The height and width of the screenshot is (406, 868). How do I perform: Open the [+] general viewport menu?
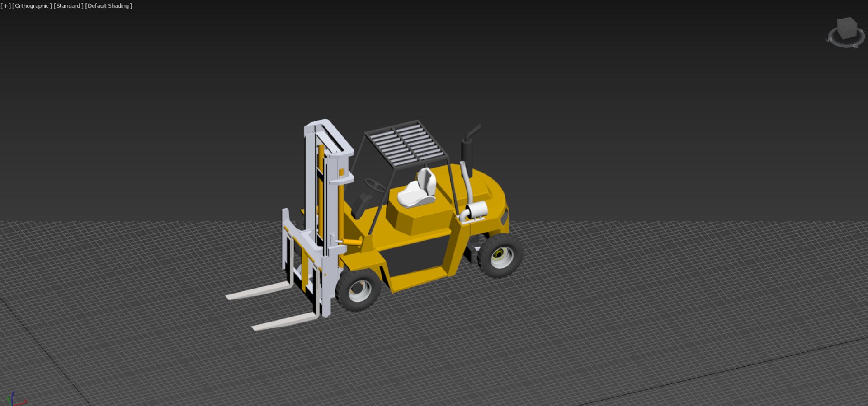point(5,6)
